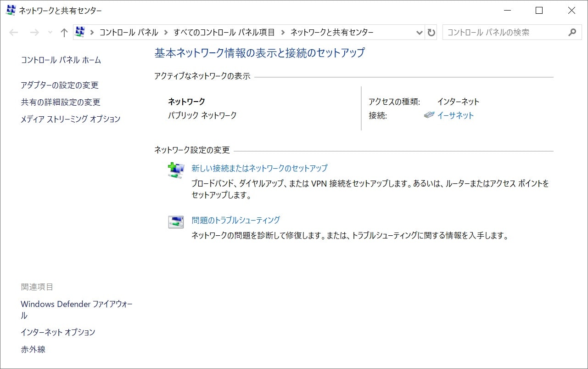
Task: Open the イーサネット connection link
Action: pyautogui.click(x=455, y=116)
